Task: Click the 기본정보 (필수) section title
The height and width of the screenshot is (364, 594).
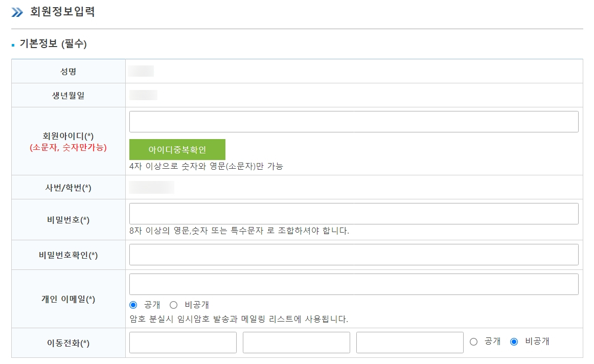Action: (53, 44)
